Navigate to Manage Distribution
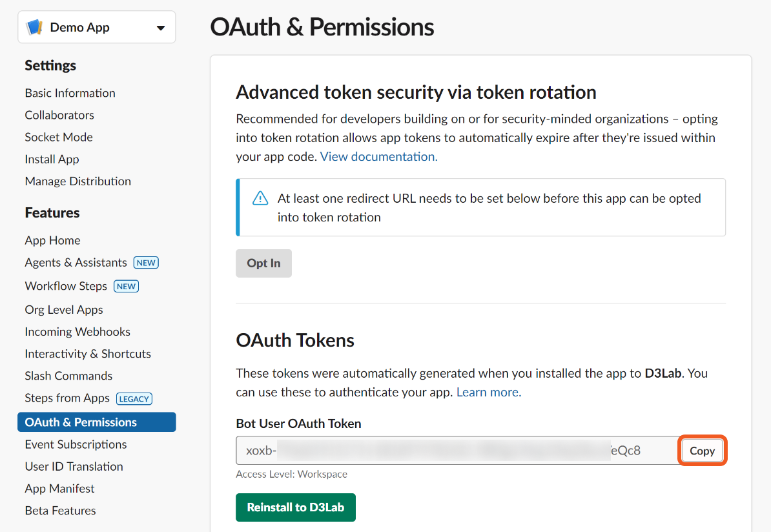Image resolution: width=771 pixels, height=532 pixels. click(x=77, y=181)
